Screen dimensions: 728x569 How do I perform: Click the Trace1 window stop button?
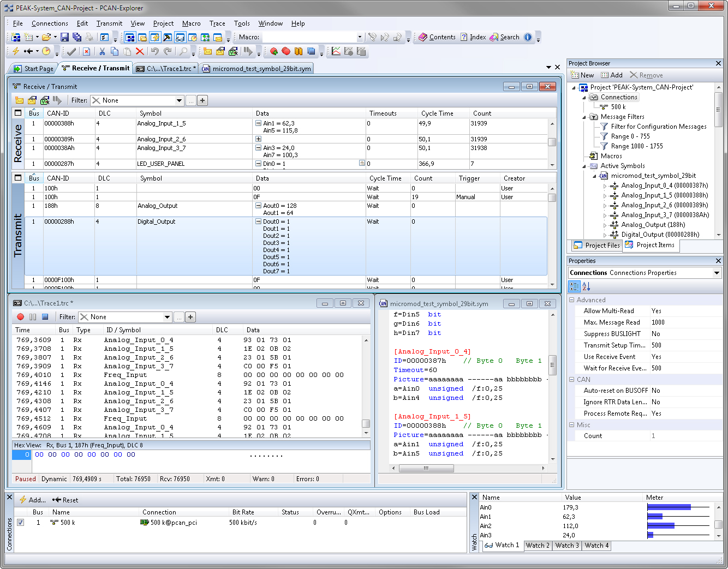(45, 317)
